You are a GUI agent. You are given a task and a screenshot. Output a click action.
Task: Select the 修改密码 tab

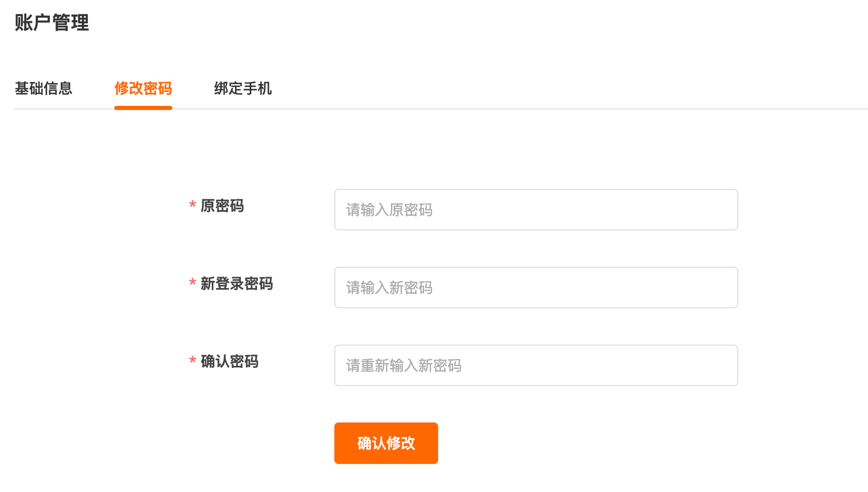click(143, 89)
